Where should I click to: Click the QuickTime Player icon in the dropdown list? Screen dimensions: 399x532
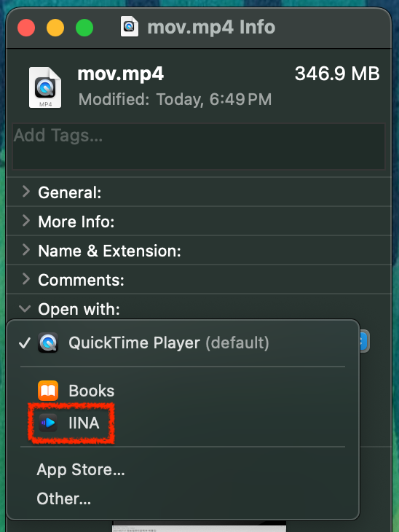(48, 343)
